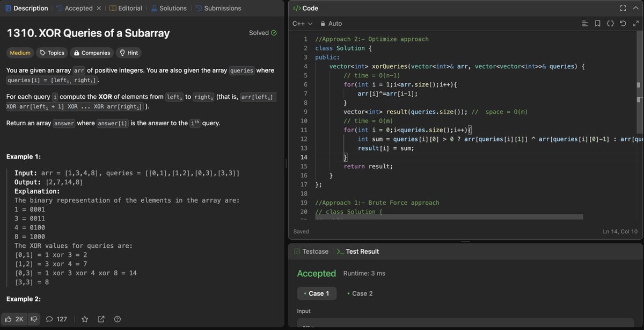Reset code to default with undo arrow
This screenshot has width=644, height=330.
tap(623, 24)
